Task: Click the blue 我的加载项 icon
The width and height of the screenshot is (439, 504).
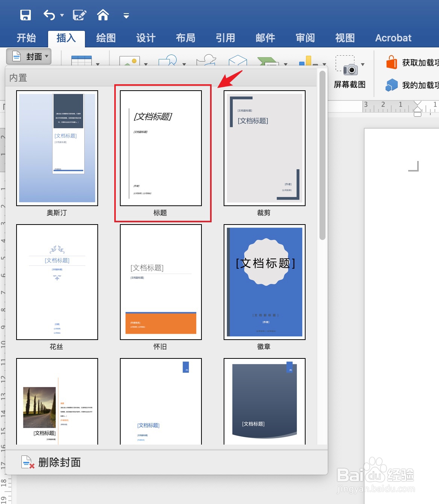Action: [x=392, y=85]
